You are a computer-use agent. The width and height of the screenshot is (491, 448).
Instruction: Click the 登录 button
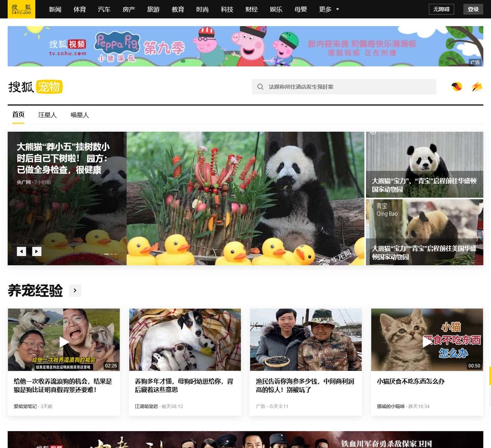tap(473, 9)
